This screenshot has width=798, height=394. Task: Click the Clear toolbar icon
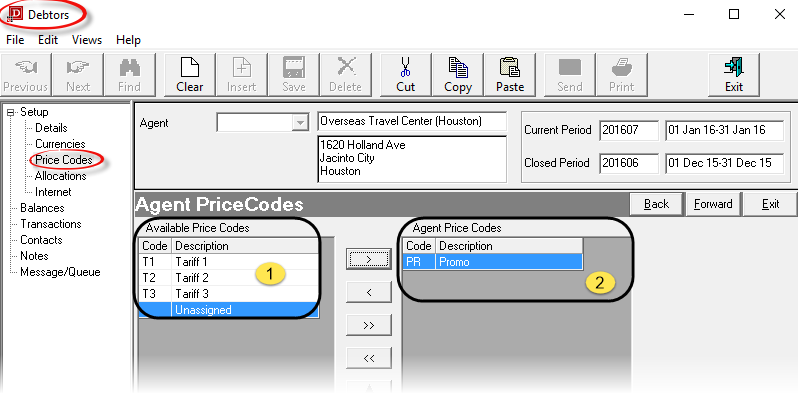189,68
